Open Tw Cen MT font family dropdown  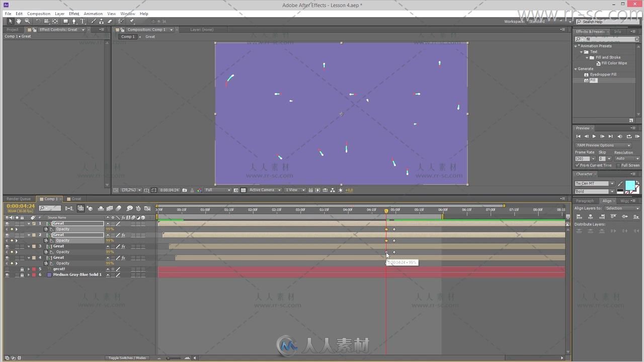point(595,184)
